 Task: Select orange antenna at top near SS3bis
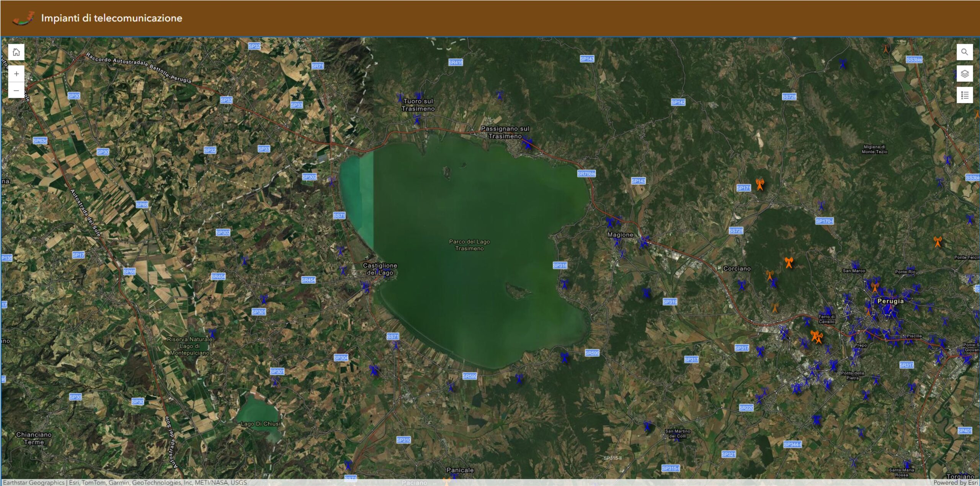tap(885, 49)
